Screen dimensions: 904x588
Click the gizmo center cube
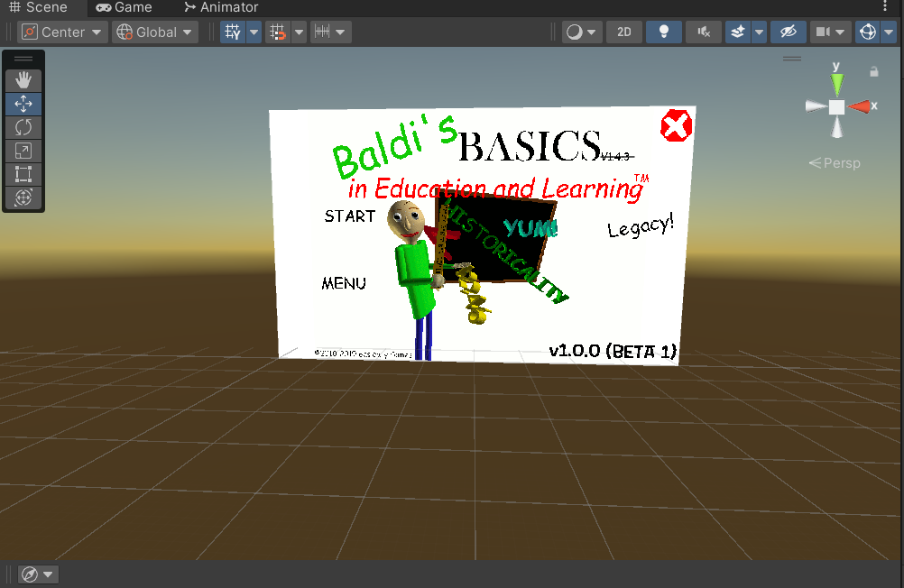tap(836, 107)
